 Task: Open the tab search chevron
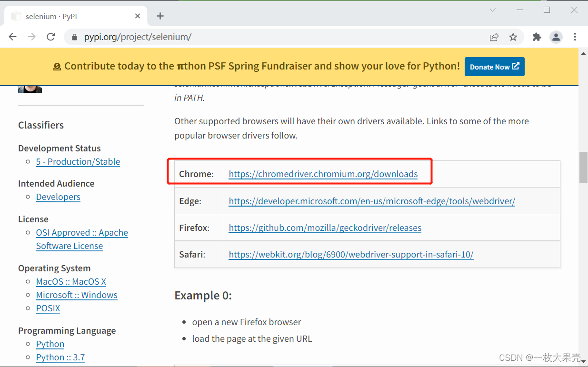(x=493, y=10)
